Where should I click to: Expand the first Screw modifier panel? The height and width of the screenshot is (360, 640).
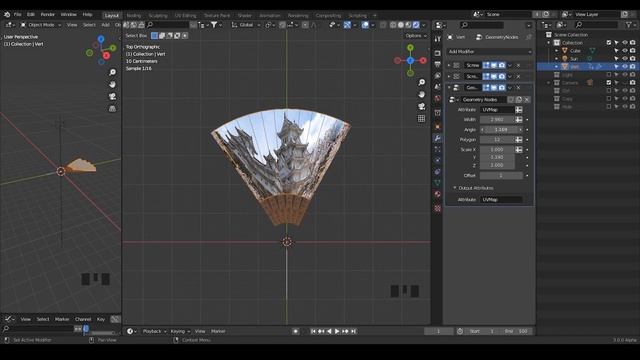click(449, 65)
